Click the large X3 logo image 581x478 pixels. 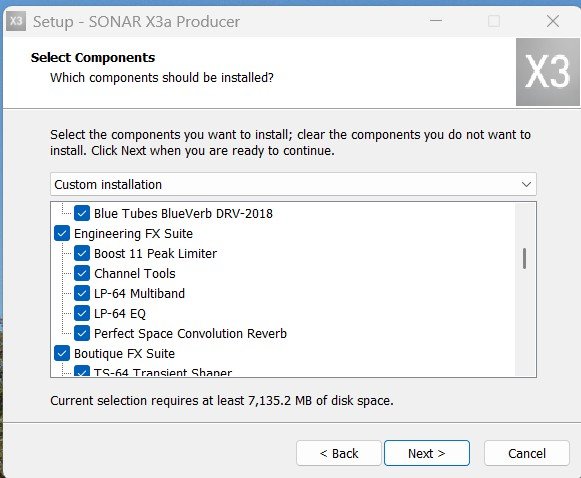[x=548, y=72]
